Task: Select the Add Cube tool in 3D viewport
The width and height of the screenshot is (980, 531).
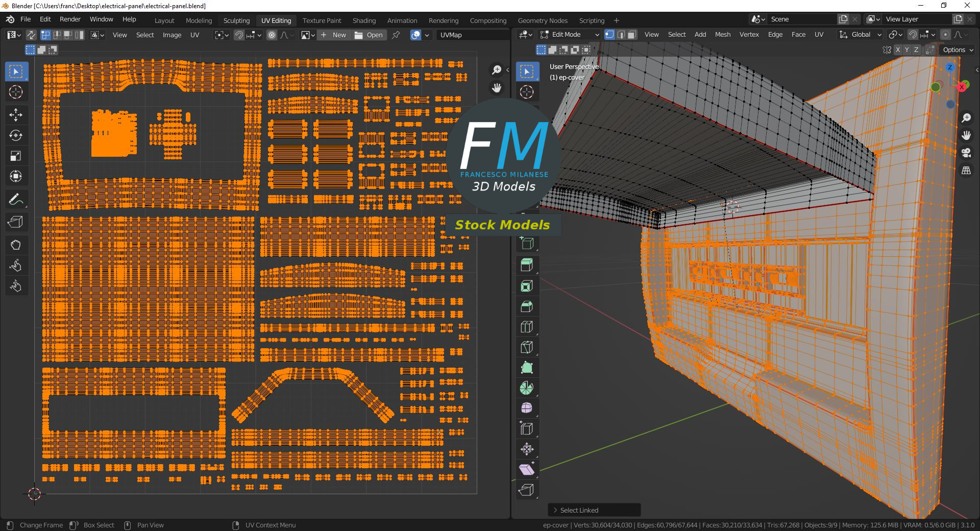Action: point(527,244)
